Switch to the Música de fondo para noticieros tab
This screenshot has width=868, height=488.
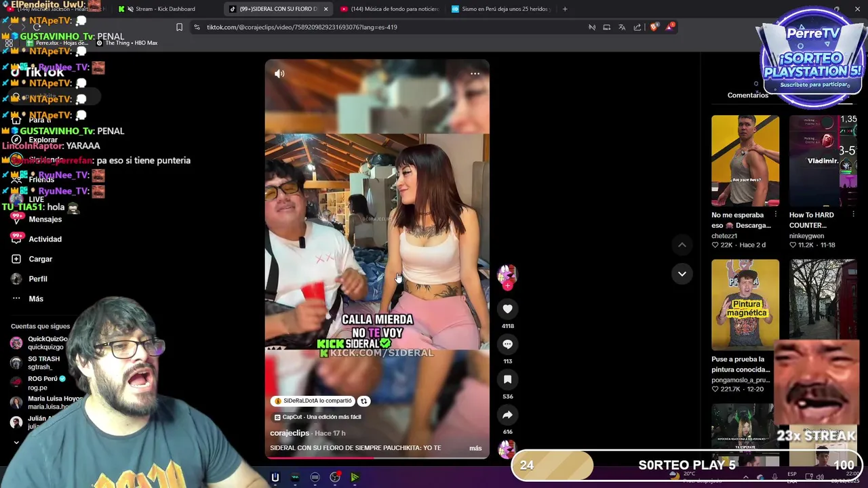tap(390, 9)
